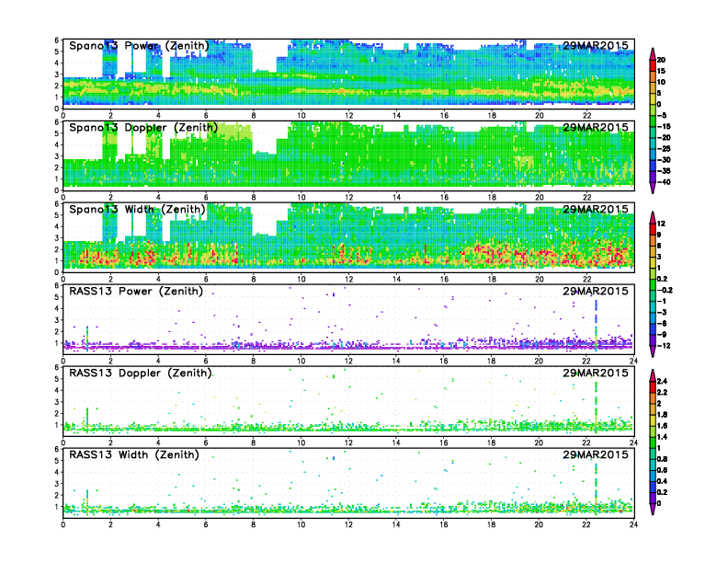This screenshot has width=728, height=563.
Task: Click the -35 label on the top colorbar
Action: click(x=664, y=171)
